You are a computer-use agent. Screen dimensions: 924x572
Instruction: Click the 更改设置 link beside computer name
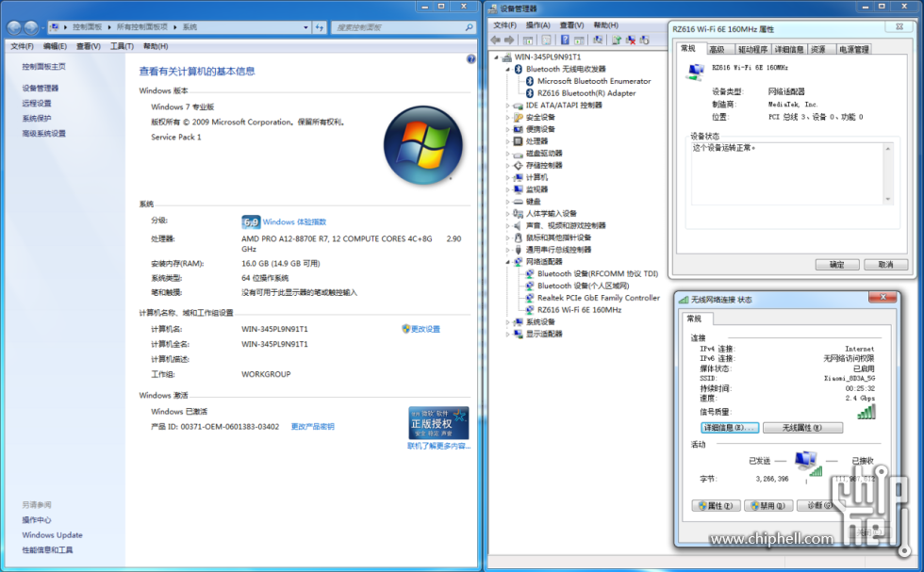425,329
